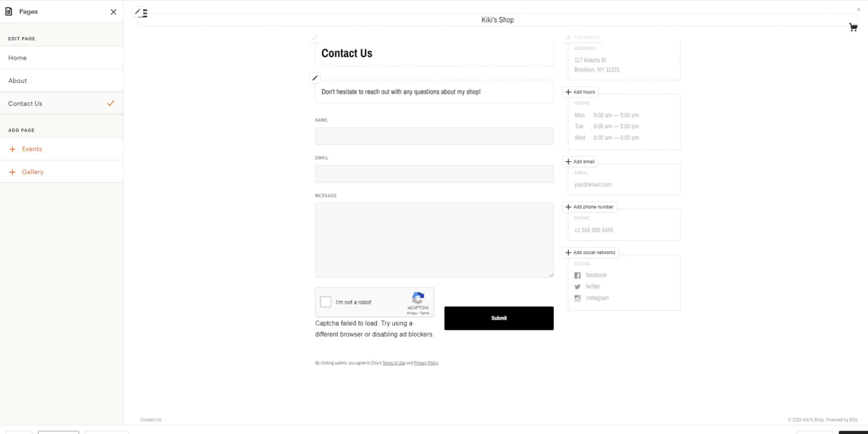Image resolution: width=868 pixels, height=434 pixels.
Task: Open the shopping cart
Action: (854, 27)
